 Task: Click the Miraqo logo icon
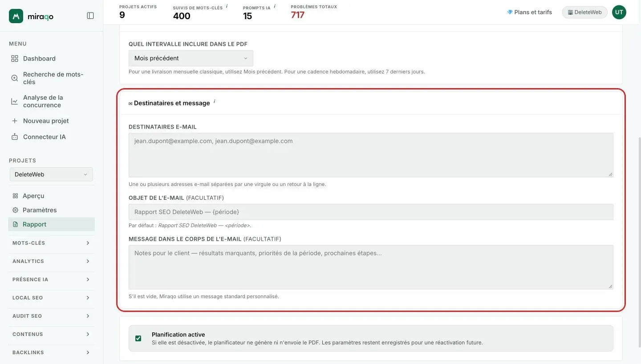pos(16,16)
